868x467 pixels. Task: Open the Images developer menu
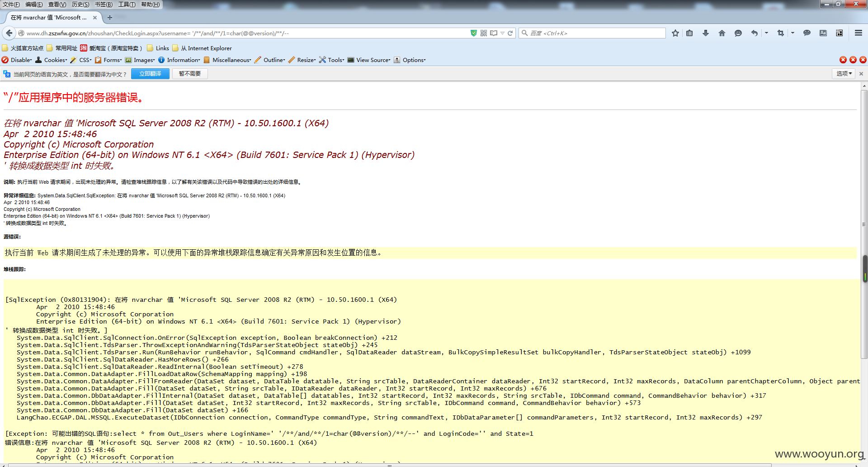pyautogui.click(x=140, y=60)
